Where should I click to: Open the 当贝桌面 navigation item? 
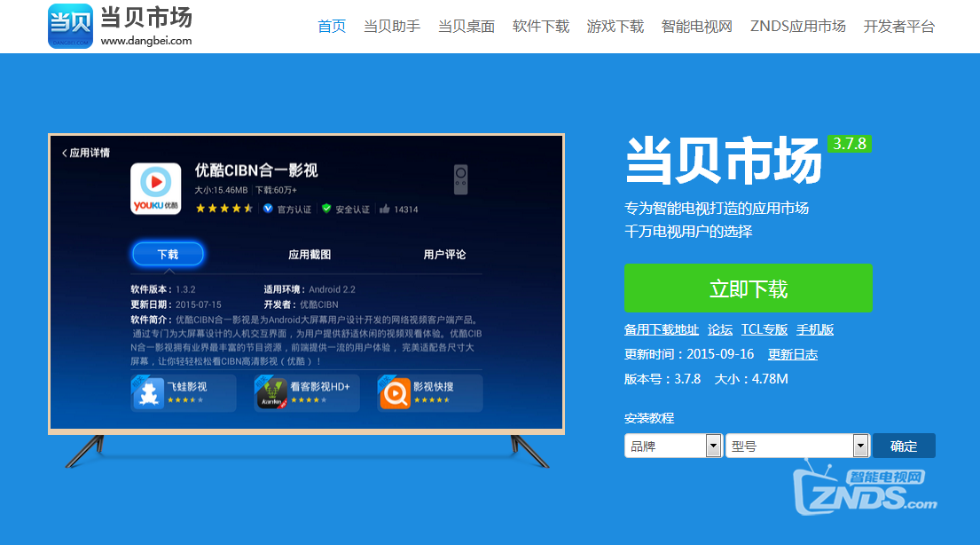pos(466,27)
